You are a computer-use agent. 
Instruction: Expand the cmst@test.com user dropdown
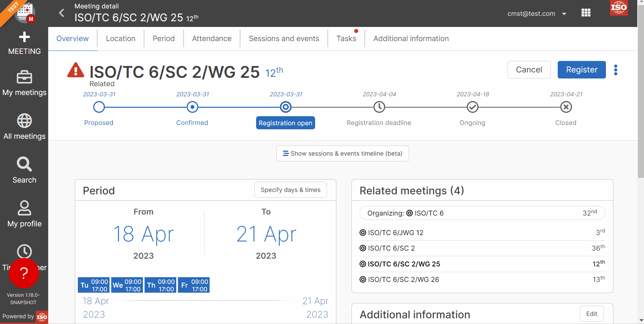pyautogui.click(x=537, y=14)
